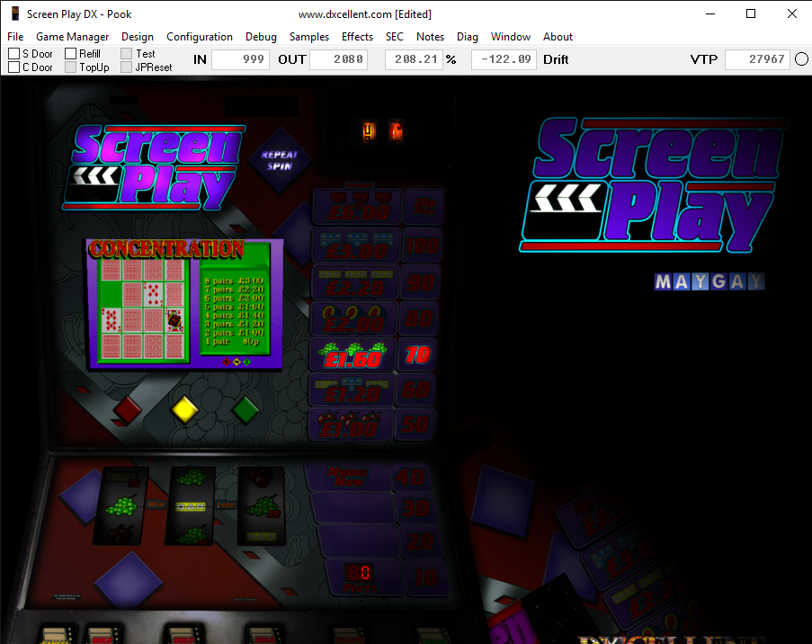Open the Configuration menu
This screenshot has height=644, width=812.
pos(200,37)
